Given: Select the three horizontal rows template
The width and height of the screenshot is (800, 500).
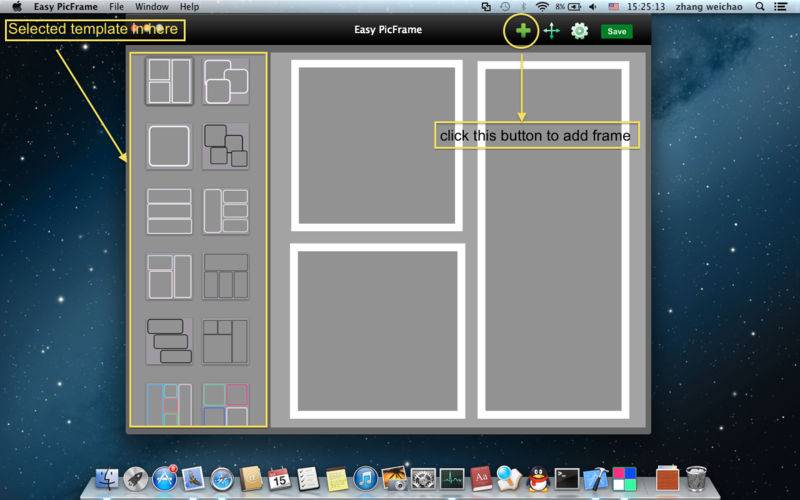Looking at the screenshot, I should click(x=169, y=211).
